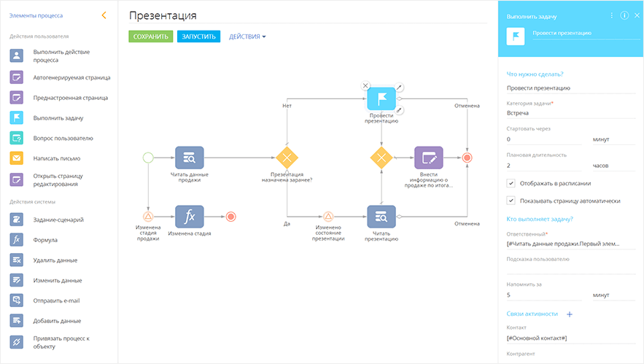The width and height of the screenshot is (644, 364).
Task: Select 'Выполнить задачу' flag icon in sidebar
Action: 17,118
